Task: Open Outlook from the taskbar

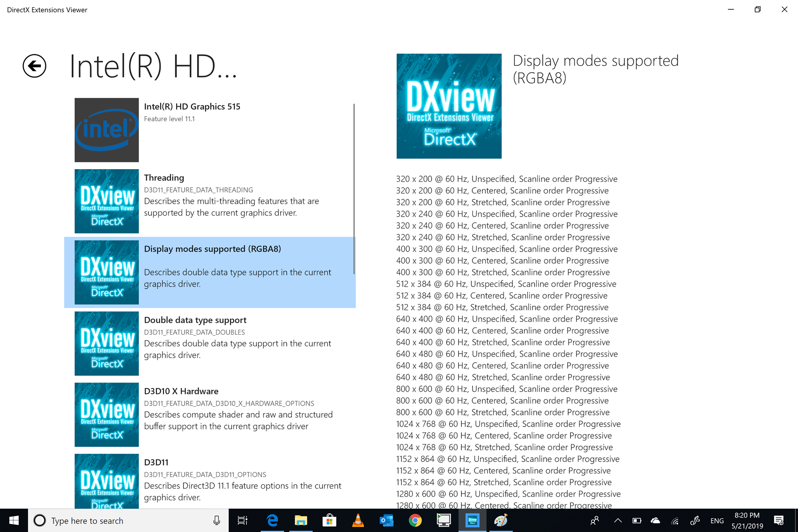Action: (x=387, y=520)
